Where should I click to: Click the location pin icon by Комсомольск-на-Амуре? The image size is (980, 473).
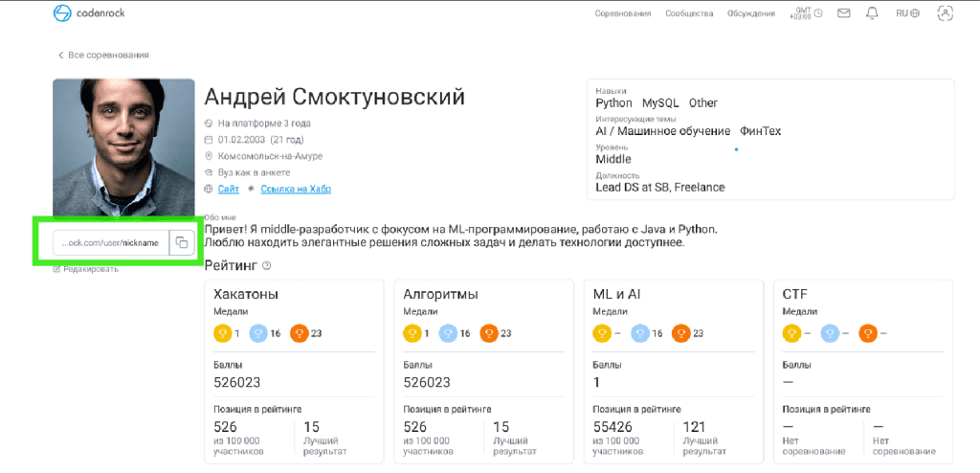(x=209, y=156)
